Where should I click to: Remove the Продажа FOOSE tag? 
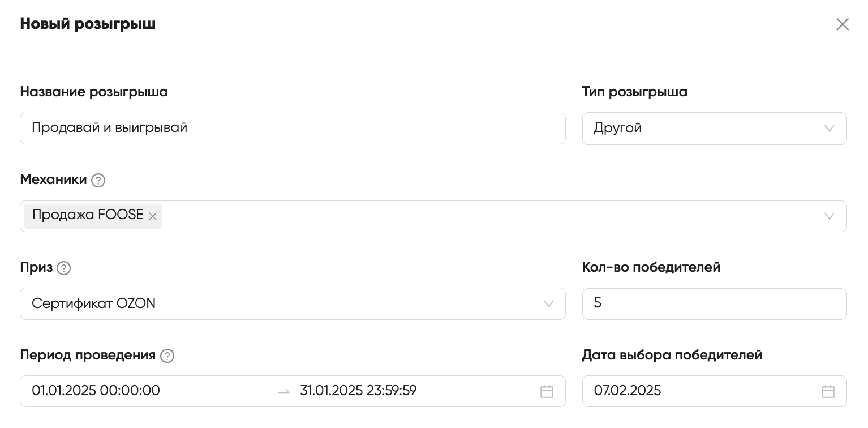pos(152,216)
